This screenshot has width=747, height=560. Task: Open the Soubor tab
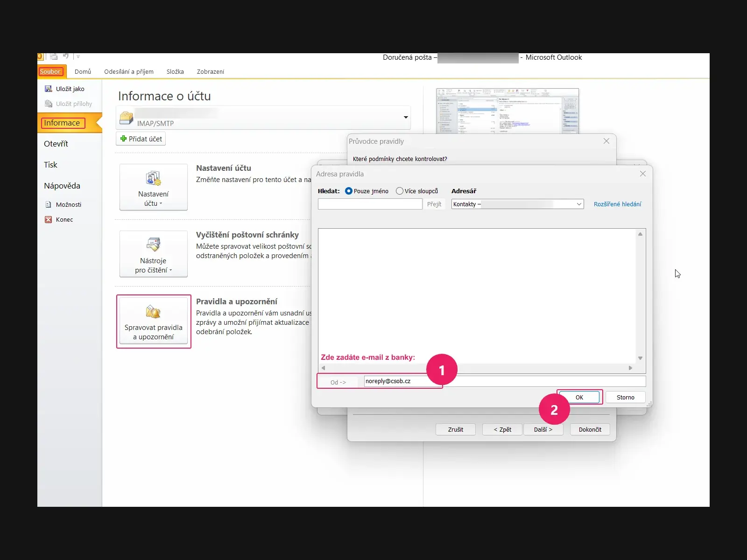[x=50, y=71]
